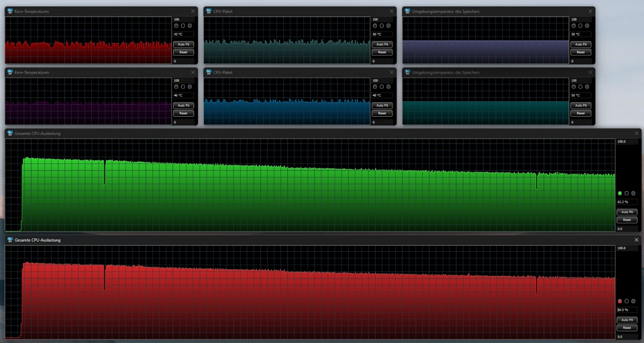Reset the red Gesamte CPU-Auslastung graph
Image resolution: width=644 pixels, height=343 pixels.
(627, 328)
